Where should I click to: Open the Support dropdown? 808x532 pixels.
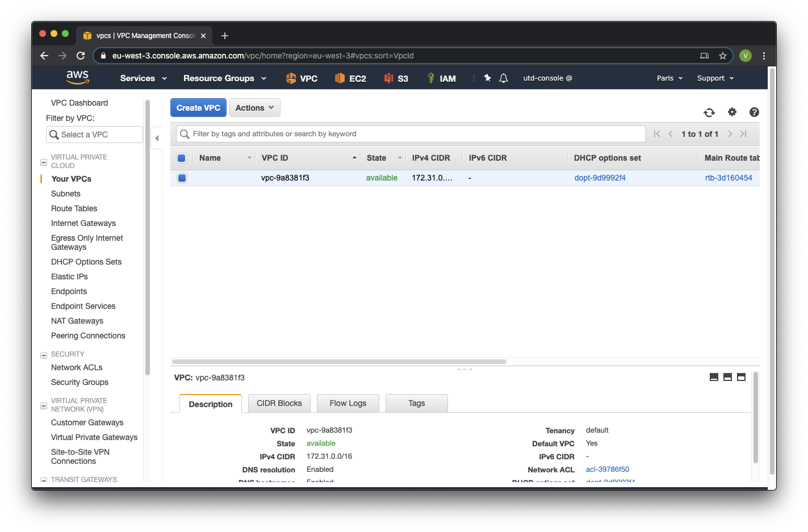tap(715, 78)
